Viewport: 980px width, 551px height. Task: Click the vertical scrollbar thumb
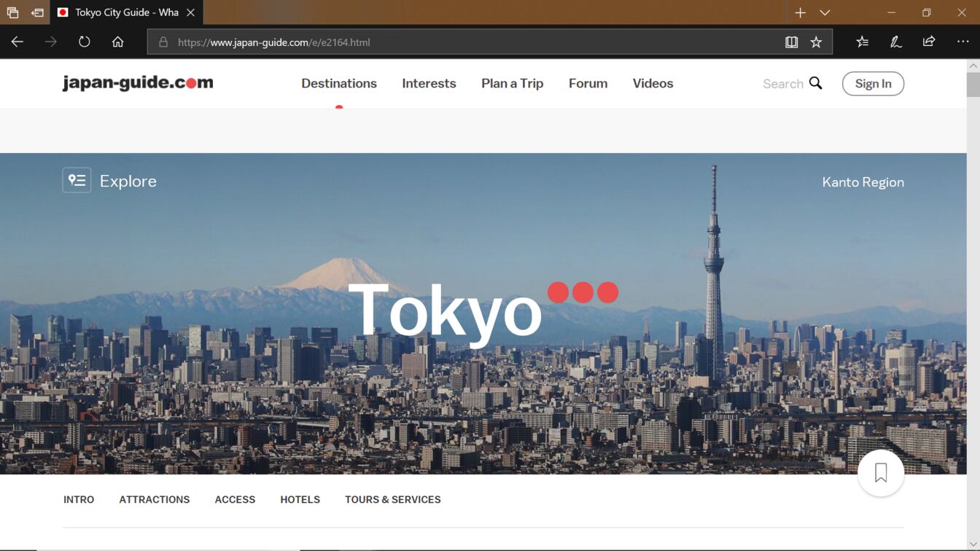point(973,85)
